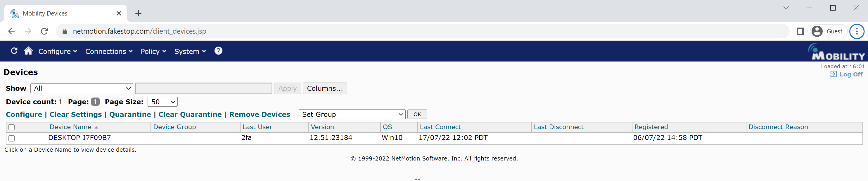Click the Columns... button
This screenshot has height=181, width=868.
click(x=324, y=88)
